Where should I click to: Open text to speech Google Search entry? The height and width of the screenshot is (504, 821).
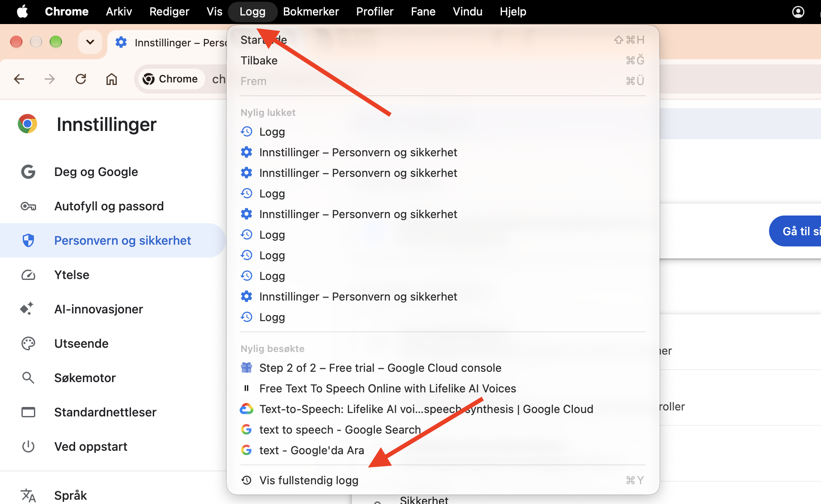click(x=443, y=430)
